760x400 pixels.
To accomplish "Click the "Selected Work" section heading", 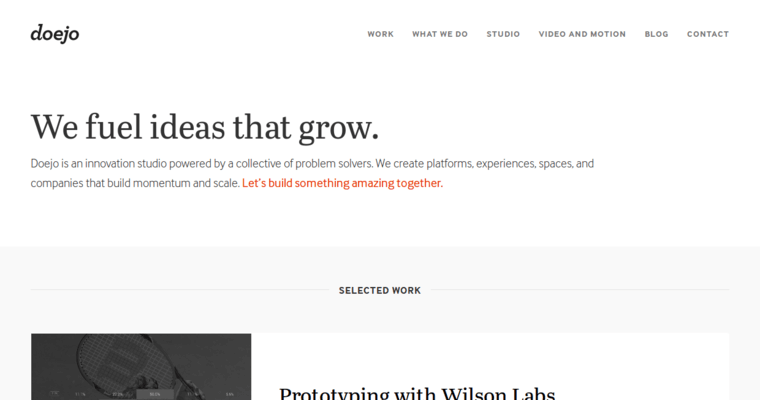I will click(x=380, y=290).
